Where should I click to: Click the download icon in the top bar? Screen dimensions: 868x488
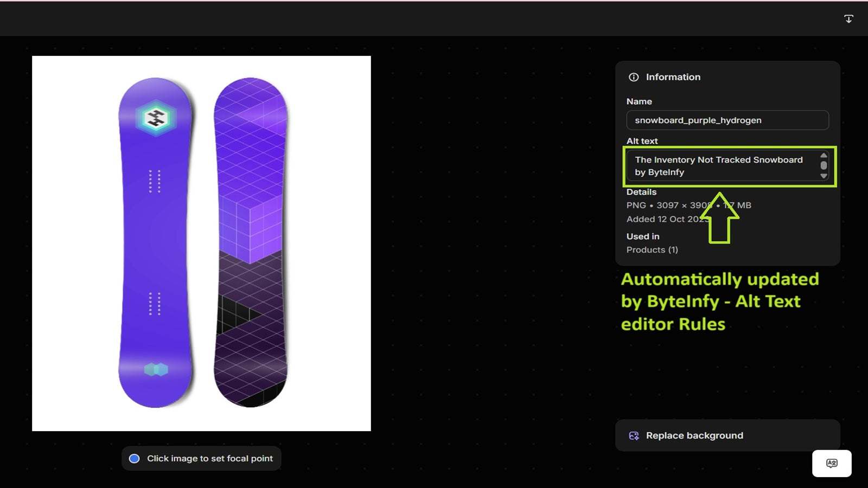click(x=849, y=18)
